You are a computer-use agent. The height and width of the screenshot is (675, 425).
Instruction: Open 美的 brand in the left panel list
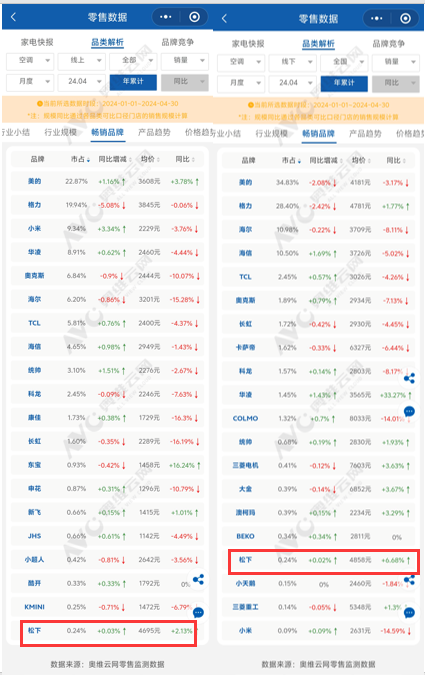coord(34,181)
